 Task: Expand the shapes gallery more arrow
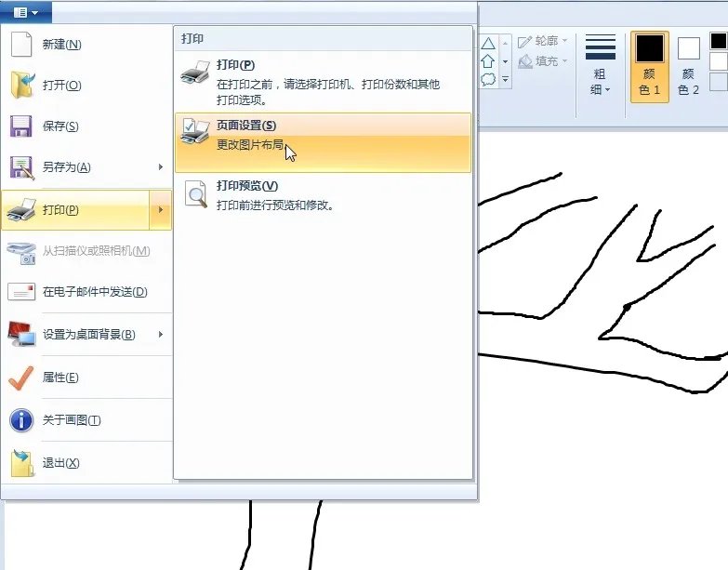pyautogui.click(x=505, y=80)
